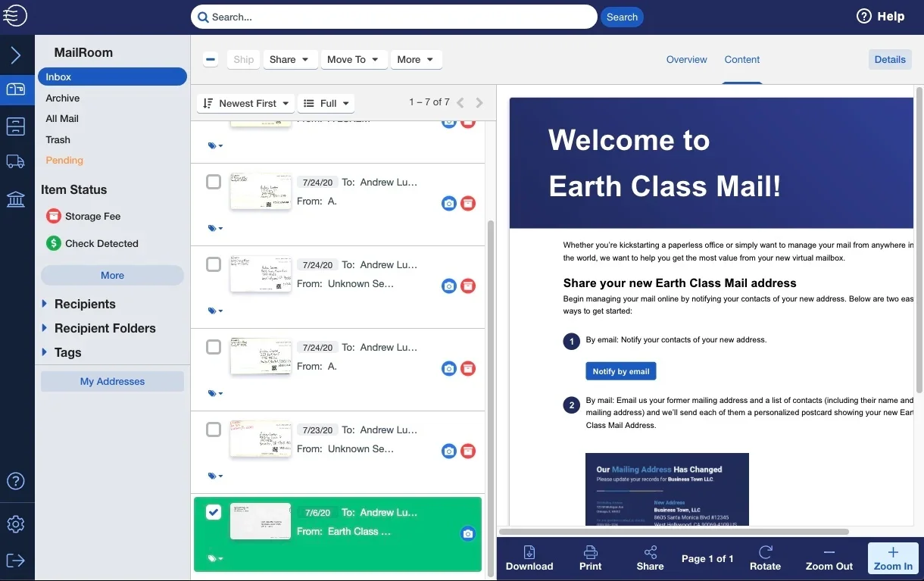
Task: Click the Help icon at top right
Action: pyautogui.click(x=864, y=16)
